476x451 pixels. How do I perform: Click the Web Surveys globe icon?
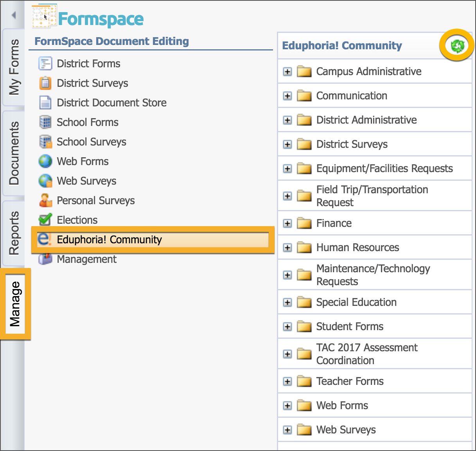(45, 181)
